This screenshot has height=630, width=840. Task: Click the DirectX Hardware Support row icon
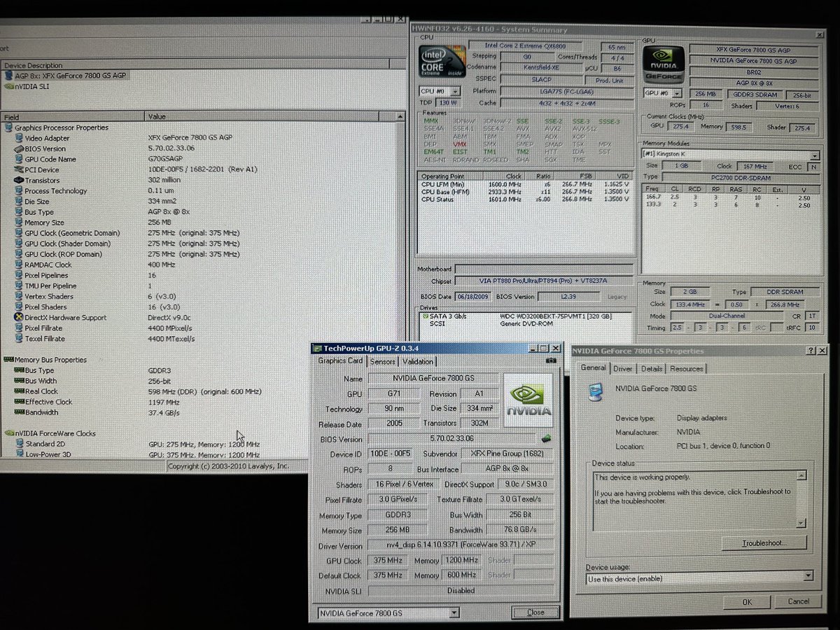[19, 317]
